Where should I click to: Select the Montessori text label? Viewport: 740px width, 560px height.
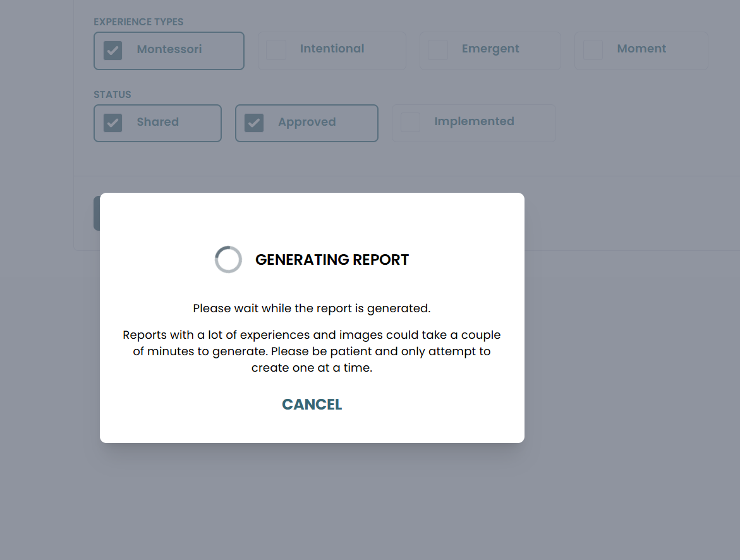pos(169,49)
